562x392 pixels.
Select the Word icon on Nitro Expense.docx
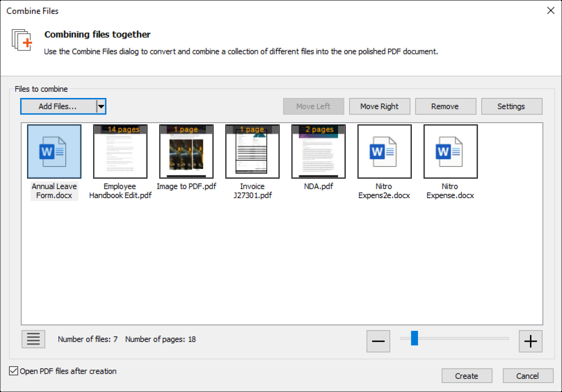[x=450, y=151]
